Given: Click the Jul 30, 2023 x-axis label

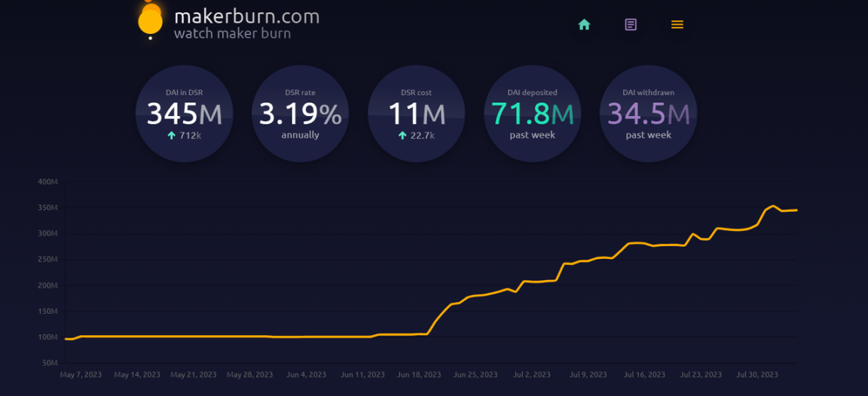Looking at the screenshot, I should (757, 375).
